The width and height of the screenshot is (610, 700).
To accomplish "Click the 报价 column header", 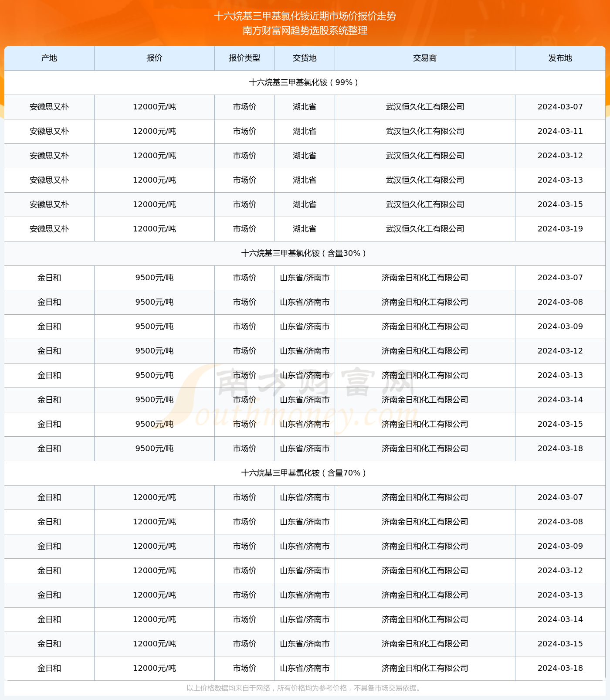I will tap(154, 58).
